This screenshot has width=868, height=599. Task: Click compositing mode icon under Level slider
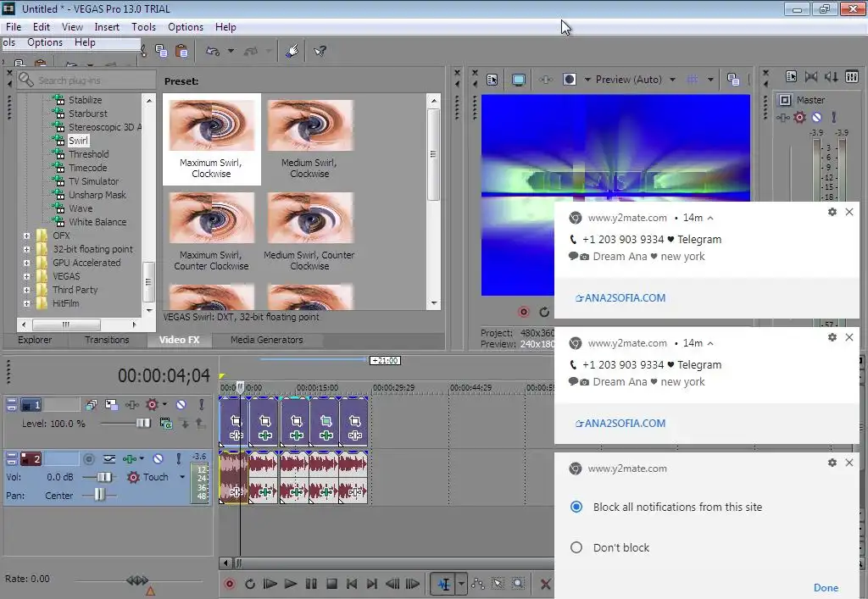tap(165, 424)
